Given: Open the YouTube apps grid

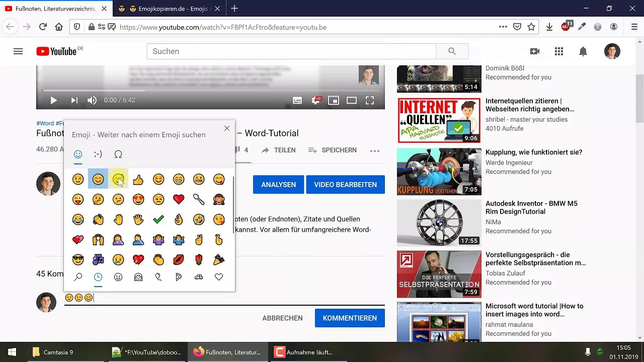Looking at the screenshot, I should pos(558,51).
